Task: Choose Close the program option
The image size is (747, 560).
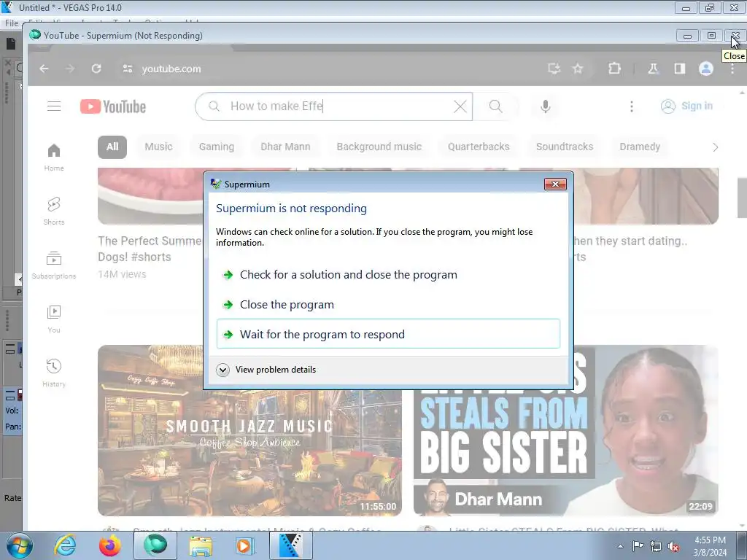Action: point(388,304)
